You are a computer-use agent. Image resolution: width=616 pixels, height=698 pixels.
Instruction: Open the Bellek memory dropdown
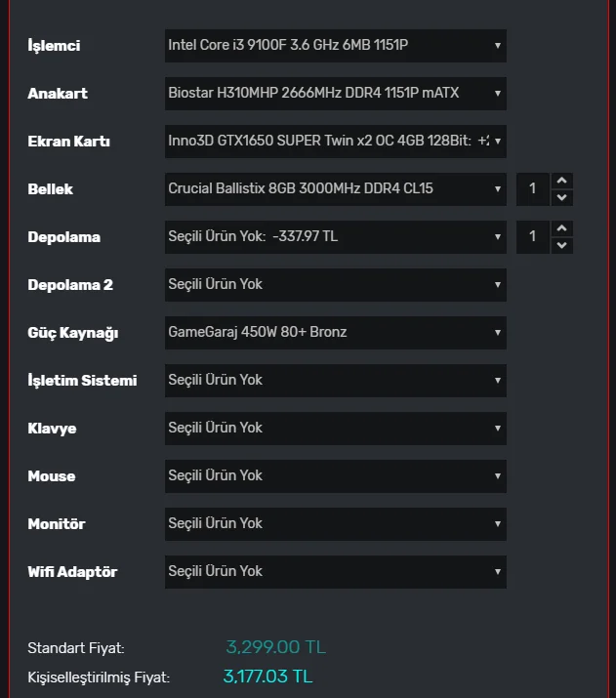coord(335,188)
